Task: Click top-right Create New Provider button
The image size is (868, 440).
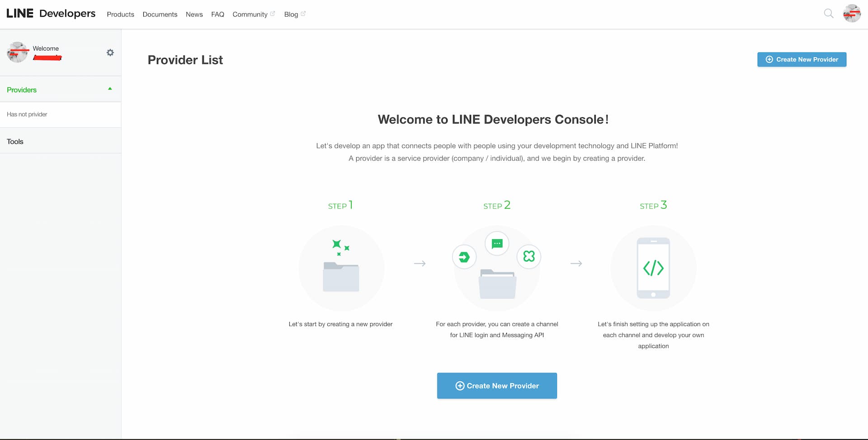Action: click(x=802, y=59)
